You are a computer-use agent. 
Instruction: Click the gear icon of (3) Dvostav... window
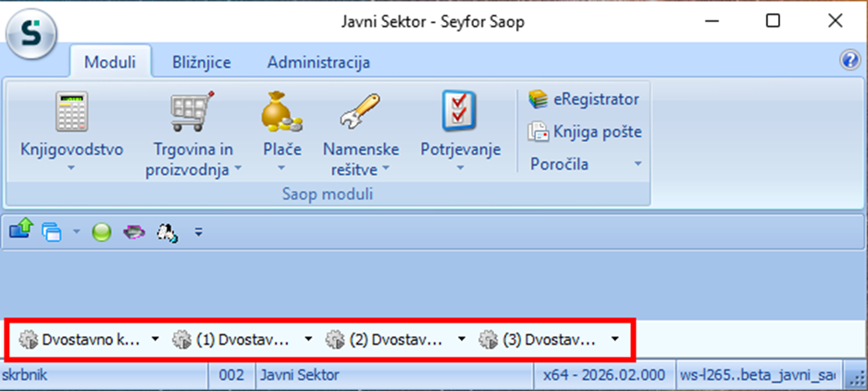click(489, 339)
